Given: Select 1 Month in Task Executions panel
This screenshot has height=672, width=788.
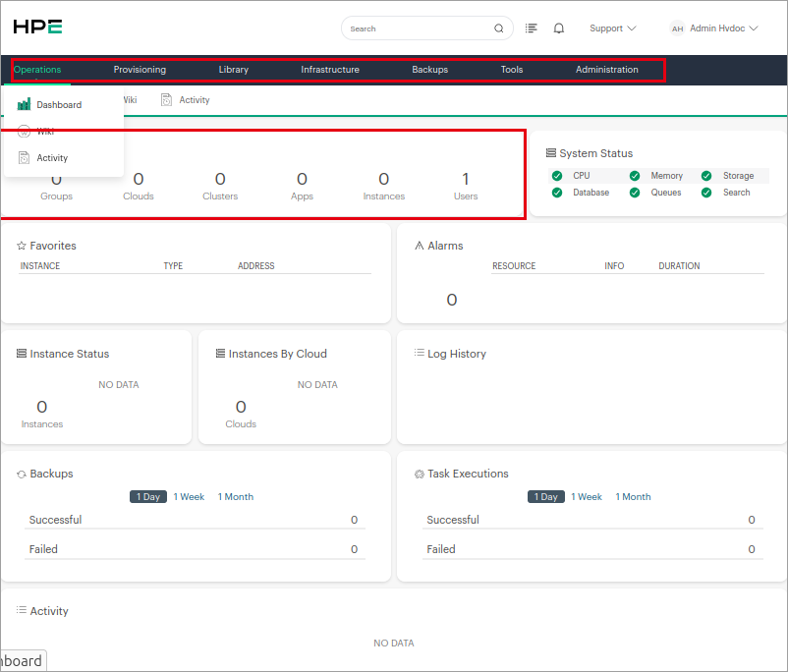Looking at the screenshot, I should pos(633,496).
